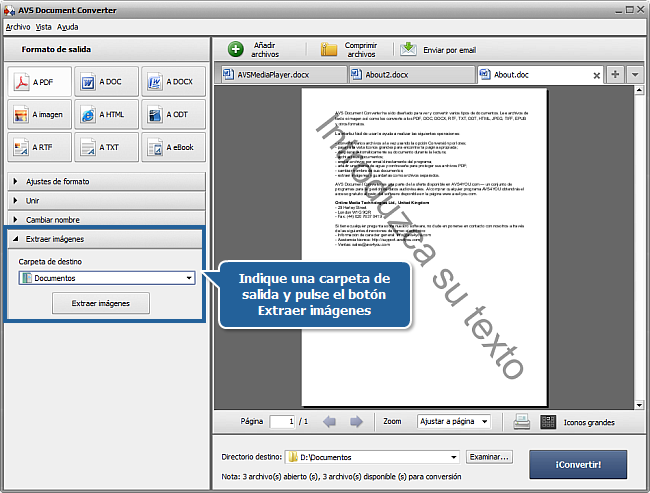Click the document page preview
This screenshot has width=650, height=493.
[424, 247]
